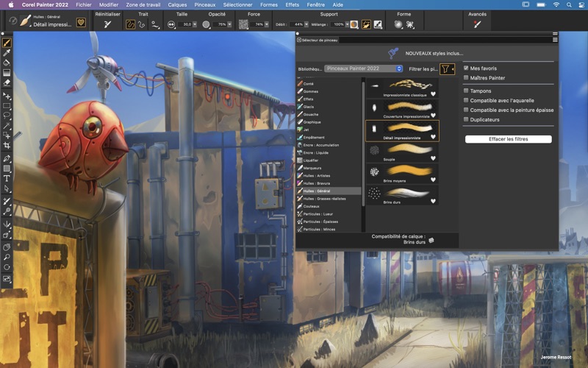Toggle favorite heart on Souple brush
The width and height of the screenshot is (588, 368).
(x=433, y=158)
